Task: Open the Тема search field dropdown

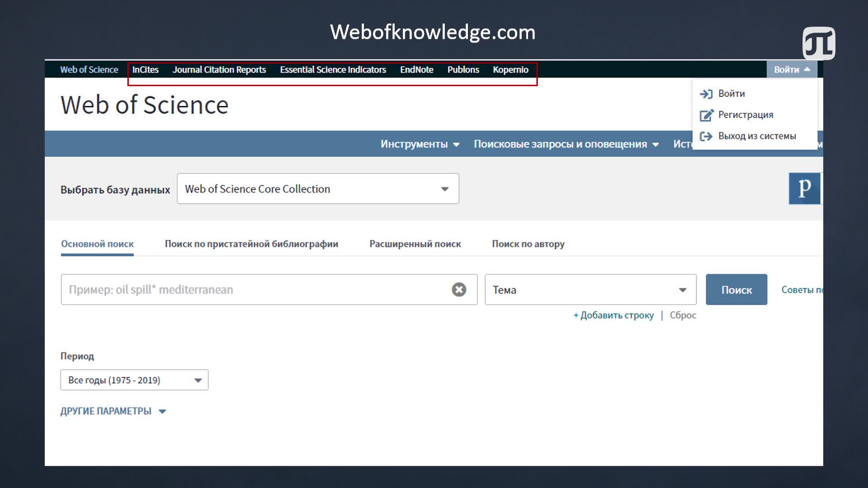Action: [590, 290]
